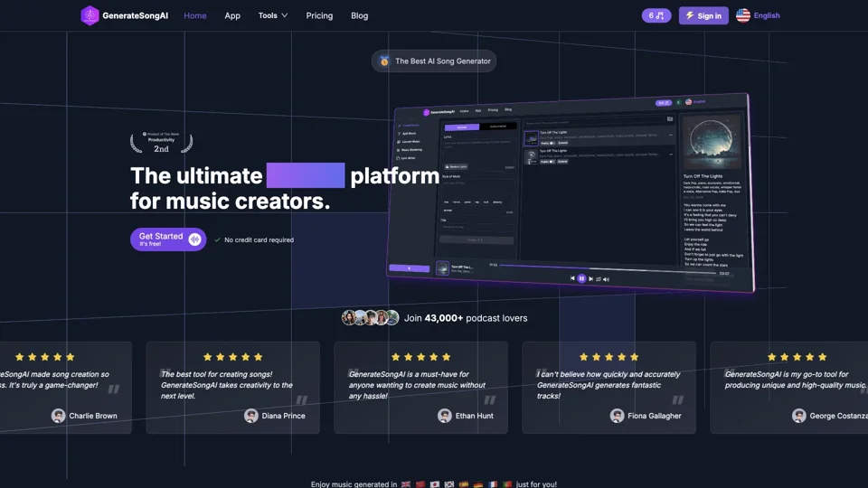Click Join 43,000+ podcast lovers text

466,318
